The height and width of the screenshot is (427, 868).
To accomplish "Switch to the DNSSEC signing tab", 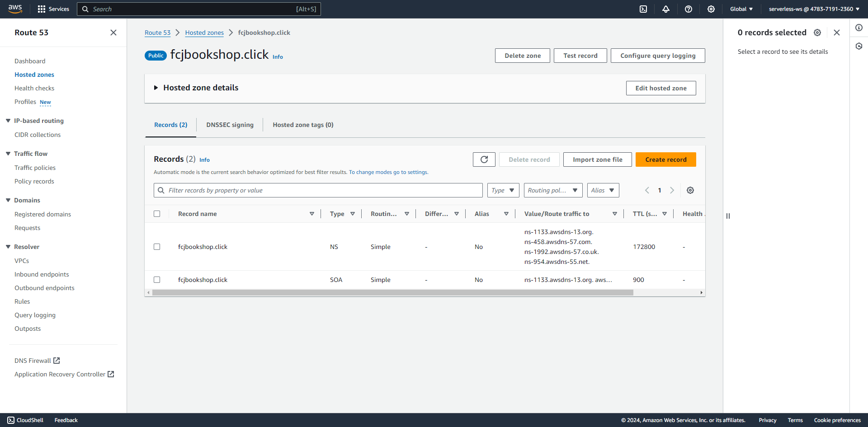I will point(230,125).
